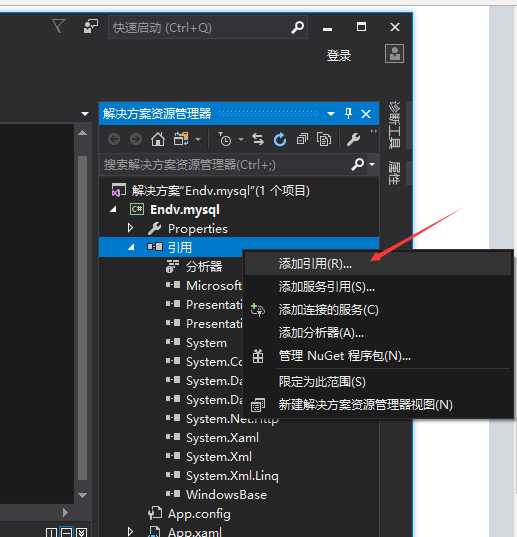Select the solution 'Endv.mysql' root node
Screen dimensions: 517x537
(x=220, y=190)
